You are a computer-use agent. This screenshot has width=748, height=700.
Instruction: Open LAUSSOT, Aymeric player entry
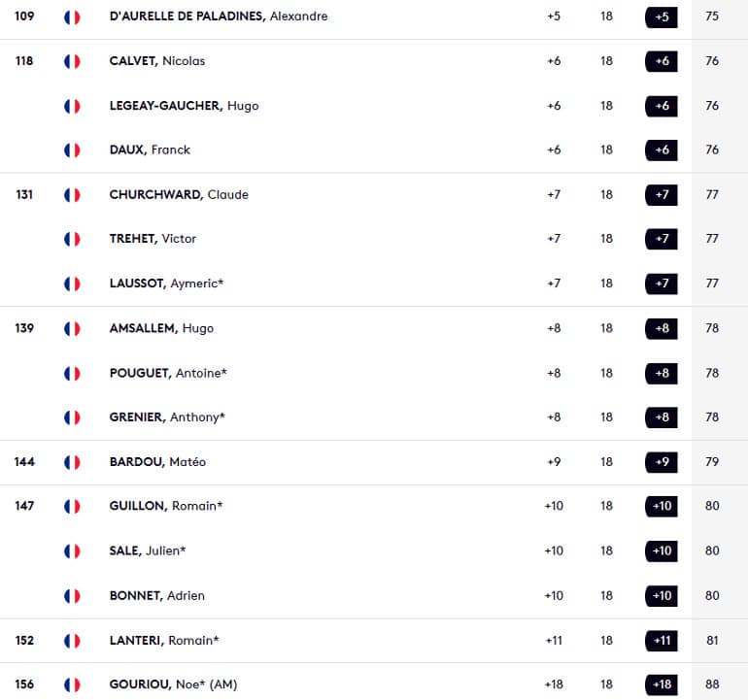point(166,283)
